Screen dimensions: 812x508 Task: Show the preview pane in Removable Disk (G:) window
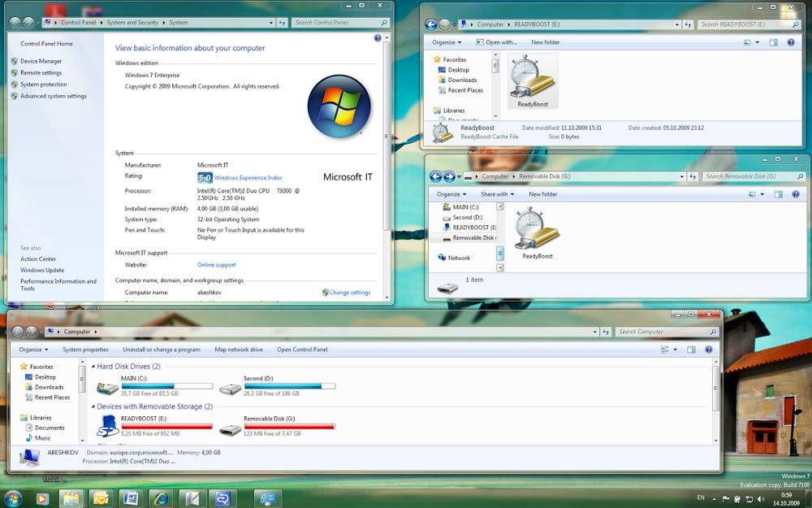point(778,194)
